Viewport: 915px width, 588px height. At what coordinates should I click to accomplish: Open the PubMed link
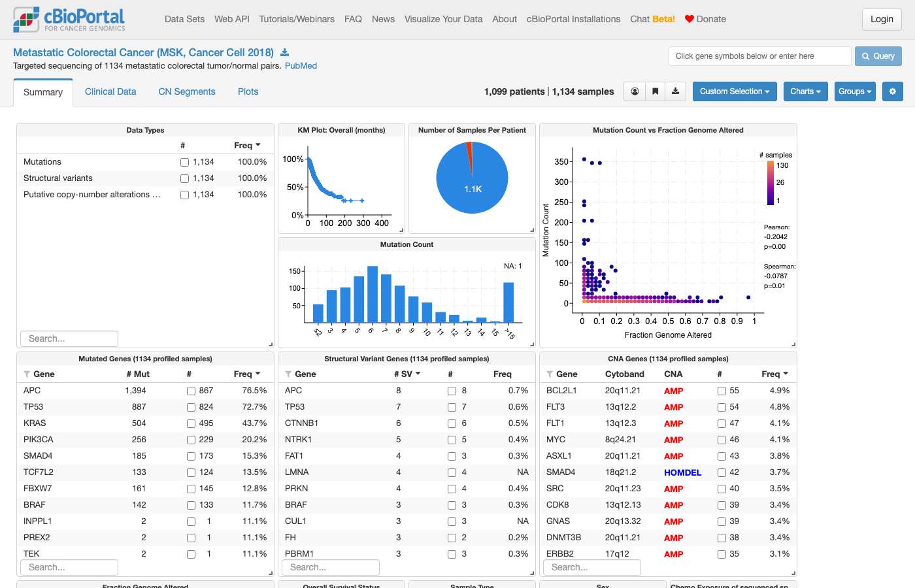point(301,66)
